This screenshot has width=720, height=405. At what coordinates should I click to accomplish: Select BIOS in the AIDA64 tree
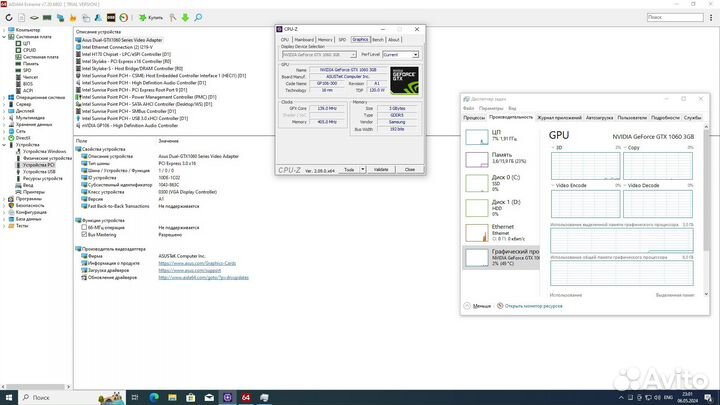[x=28, y=84]
